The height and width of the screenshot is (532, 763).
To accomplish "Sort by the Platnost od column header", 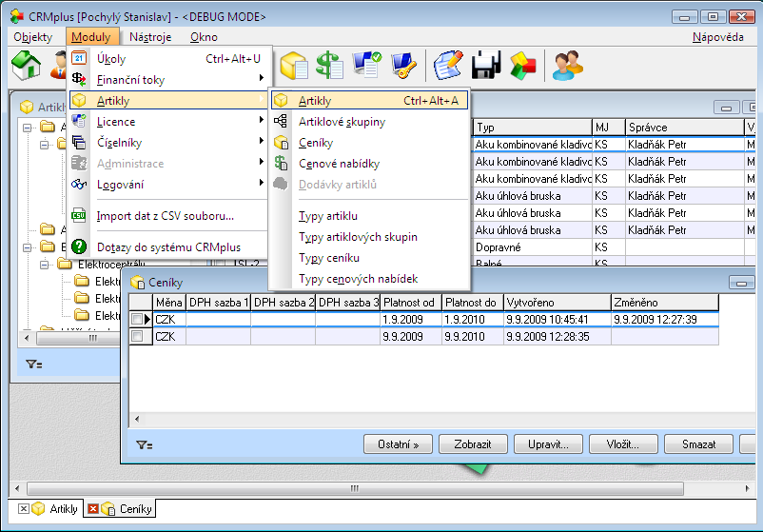I will (x=411, y=303).
